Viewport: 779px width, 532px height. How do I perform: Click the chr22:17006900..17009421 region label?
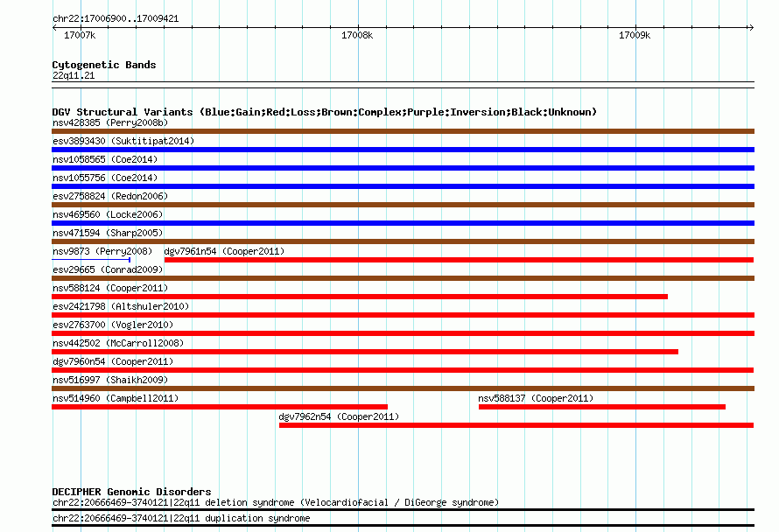coord(116,19)
